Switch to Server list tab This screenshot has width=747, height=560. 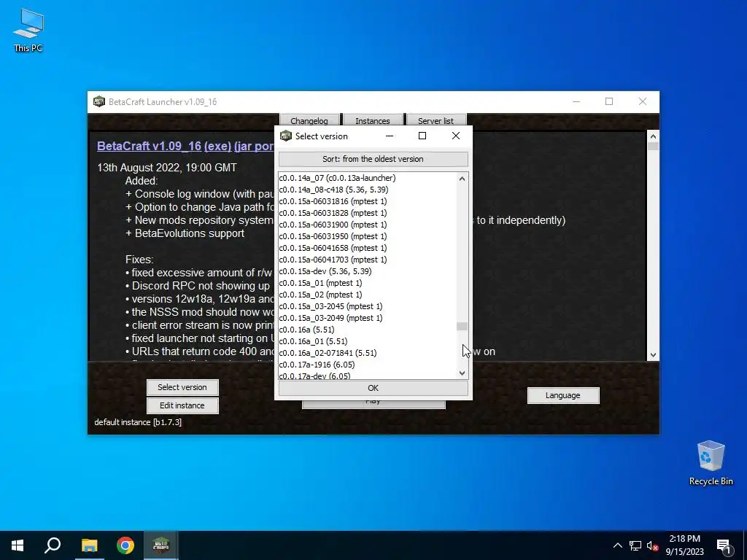(436, 120)
